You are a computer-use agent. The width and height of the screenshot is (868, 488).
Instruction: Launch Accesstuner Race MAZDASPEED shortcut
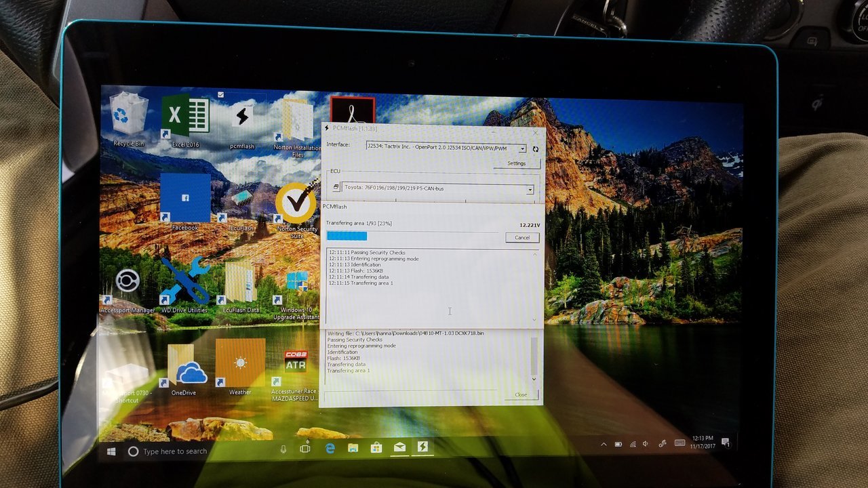point(295,376)
